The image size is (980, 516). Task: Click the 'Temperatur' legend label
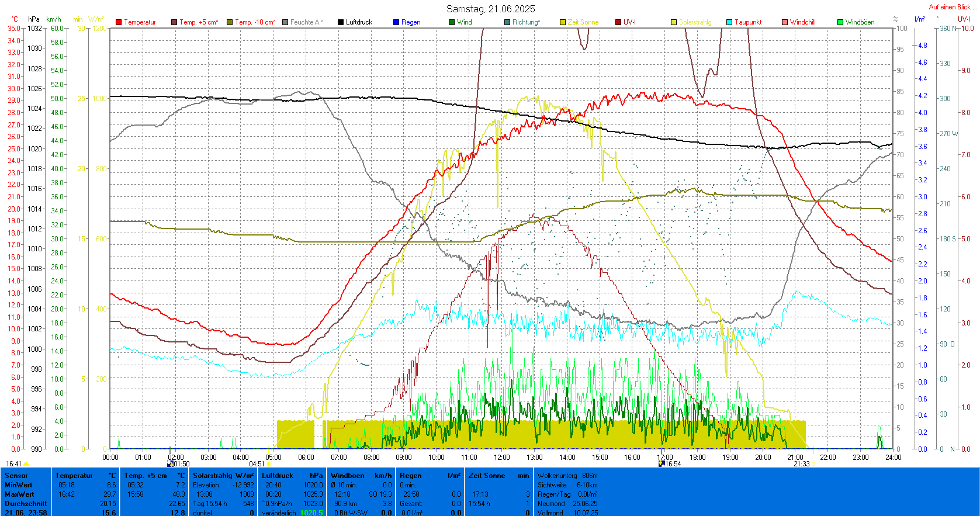click(x=140, y=22)
